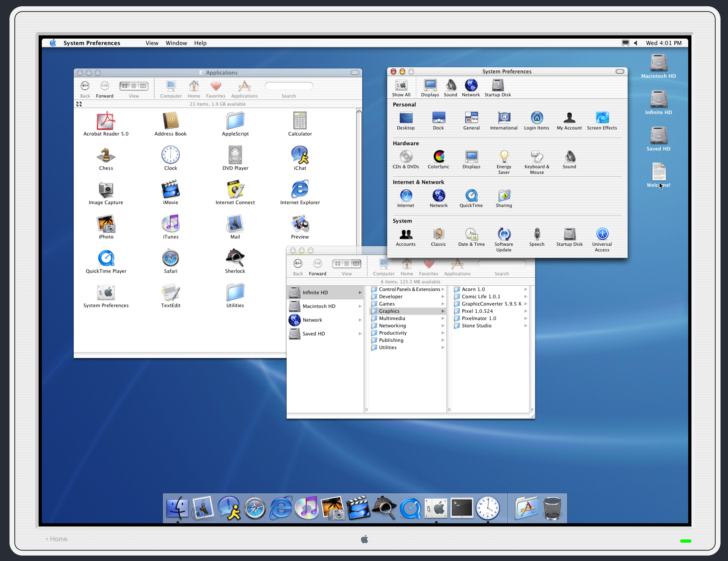Click Displays in System Preferences toolbar
Image resolution: width=728 pixels, height=561 pixels.
(x=430, y=88)
